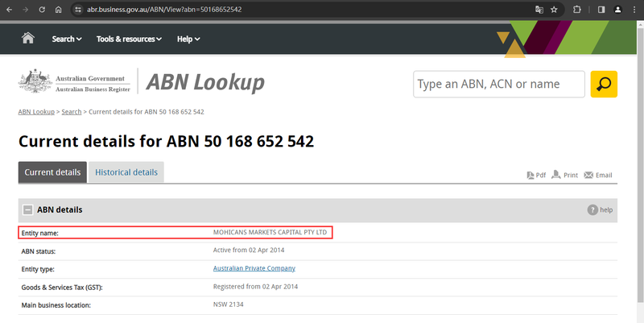Expand the Search dropdown menu
The image size is (644, 323).
[x=67, y=39]
